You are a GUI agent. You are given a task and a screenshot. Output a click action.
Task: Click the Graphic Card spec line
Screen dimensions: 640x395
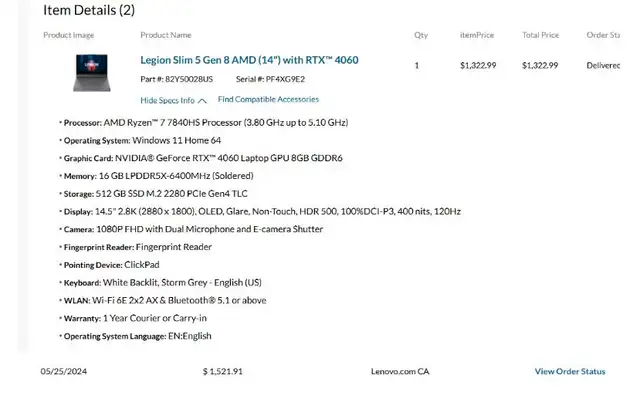[x=203, y=158]
